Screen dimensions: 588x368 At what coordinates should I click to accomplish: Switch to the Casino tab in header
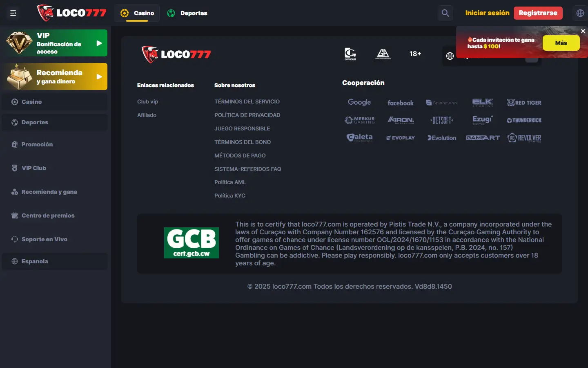[x=137, y=13]
